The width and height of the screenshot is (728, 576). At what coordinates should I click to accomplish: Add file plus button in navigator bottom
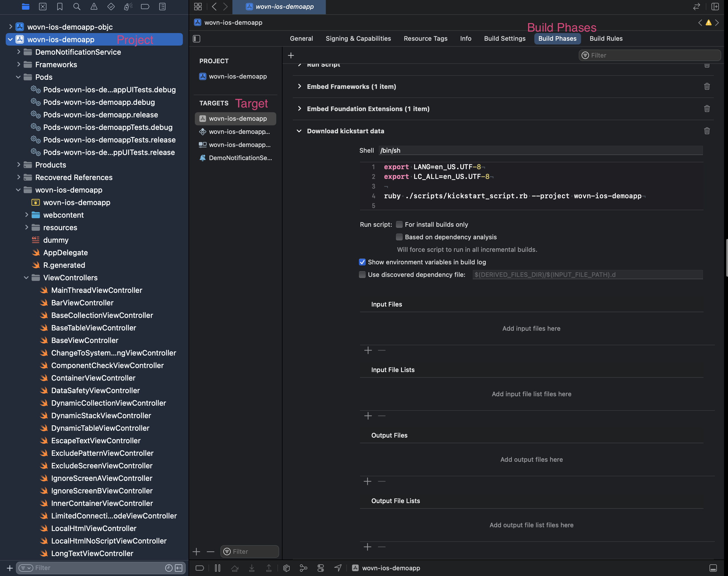click(x=10, y=568)
